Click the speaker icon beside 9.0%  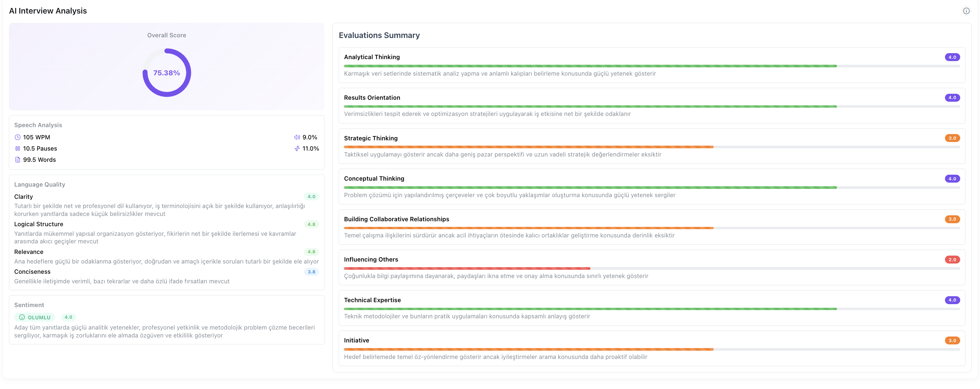297,137
